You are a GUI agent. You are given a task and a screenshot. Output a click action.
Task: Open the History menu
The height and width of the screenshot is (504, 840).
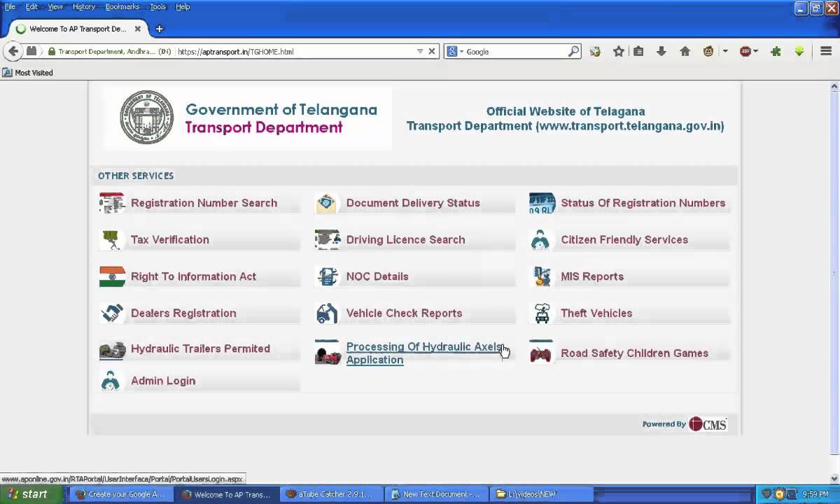point(83,6)
